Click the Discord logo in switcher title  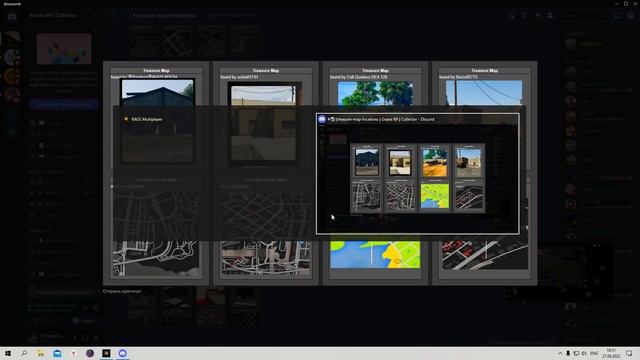click(x=322, y=119)
